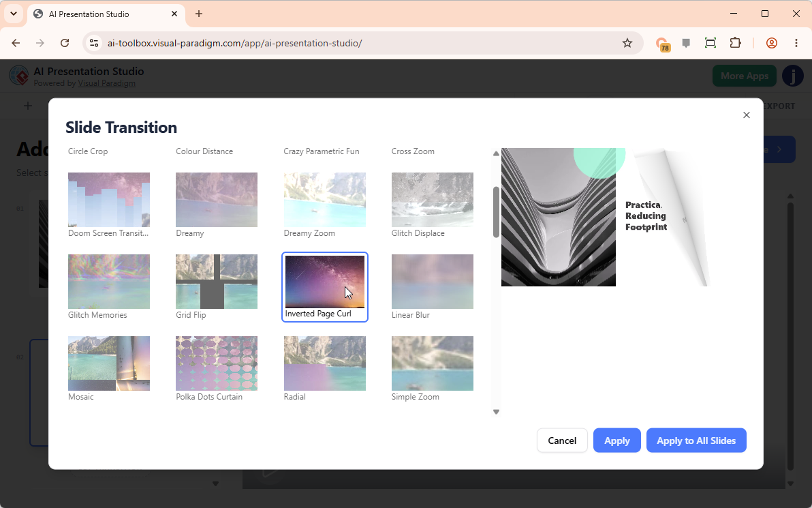The image size is (812, 508).
Task: Open Chrome three-dot menu
Action: tap(796, 43)
